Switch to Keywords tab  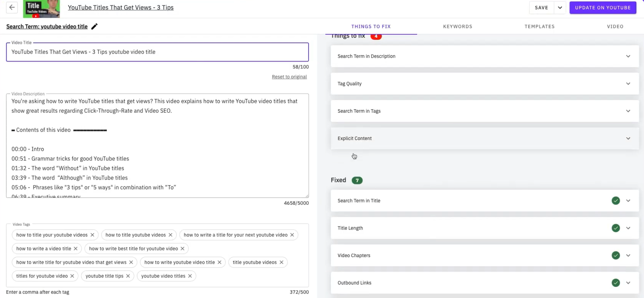tap(458, 26)
